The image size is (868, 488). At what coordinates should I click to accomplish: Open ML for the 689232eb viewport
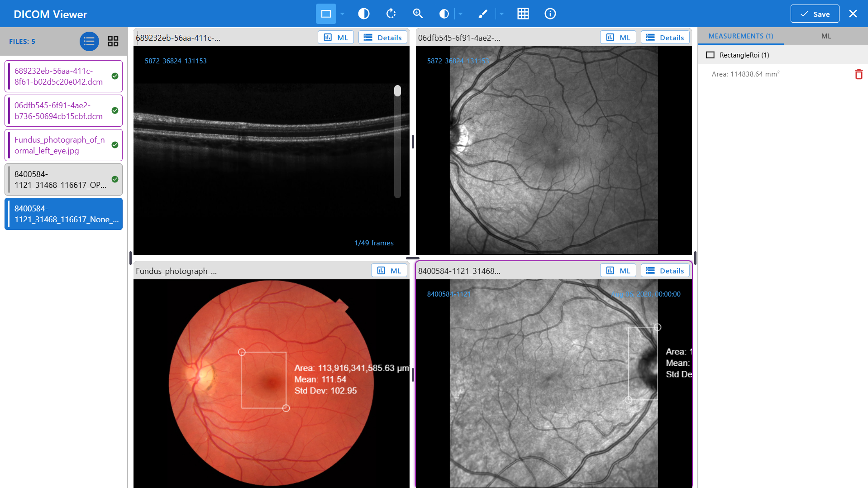pyautogui.click(x=336, y=38)
